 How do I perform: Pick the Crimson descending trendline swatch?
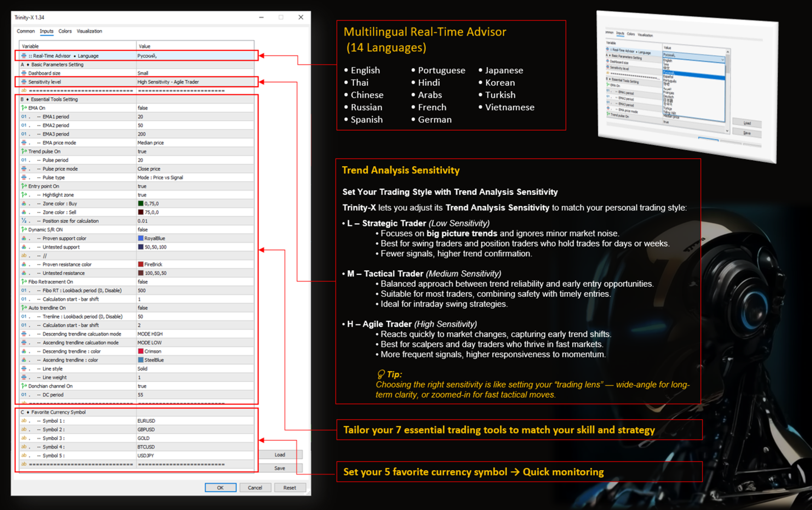coord(141,351)
